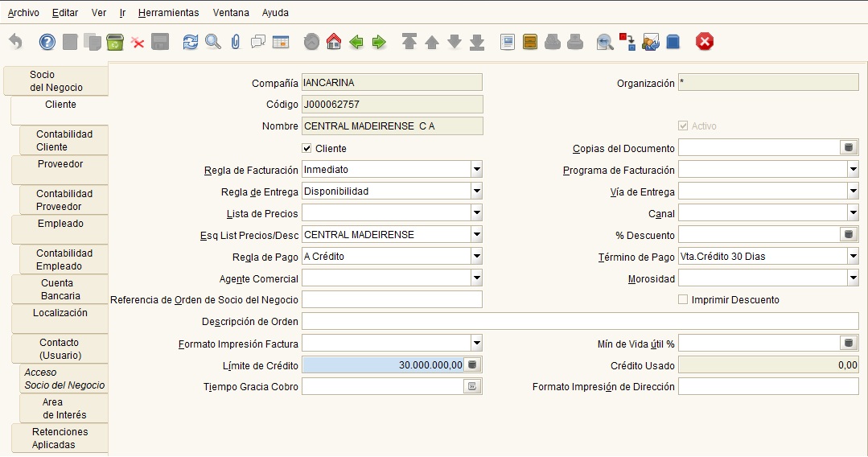Image resolution: width=868 pixels, height=457 pixels.
Task: Open the Active Workflows icon
Action: click(627, 42)
